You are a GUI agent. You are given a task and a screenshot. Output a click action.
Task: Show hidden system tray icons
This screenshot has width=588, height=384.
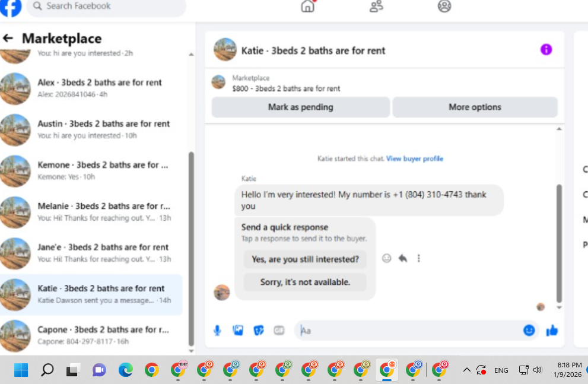pos(466,370)
